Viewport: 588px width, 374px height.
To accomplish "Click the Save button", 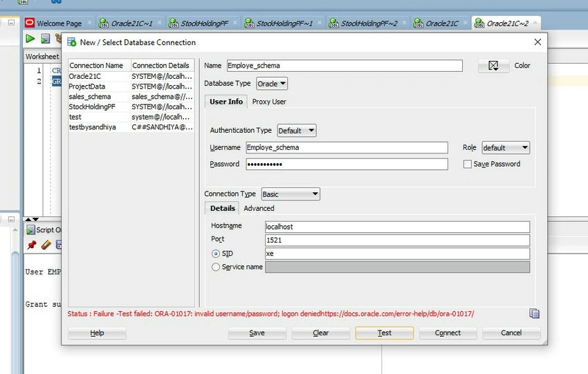I will (x=257, y=333).
